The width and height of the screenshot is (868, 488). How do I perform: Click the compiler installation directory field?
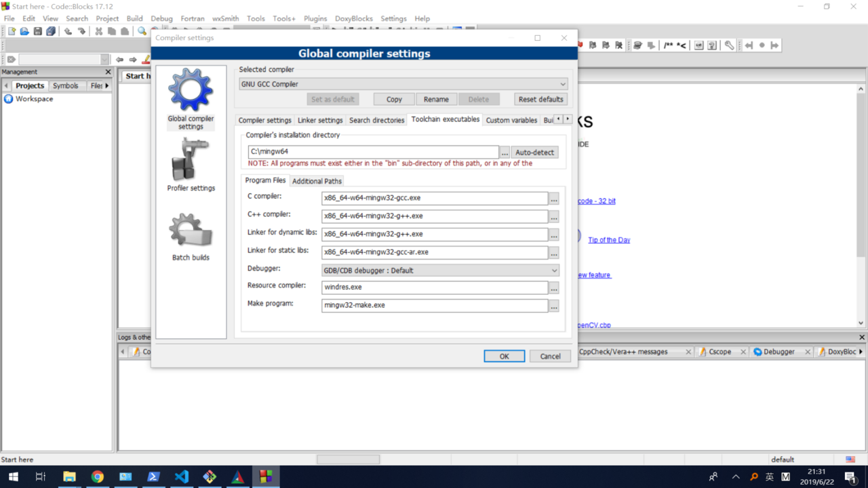(x=374, y=152)
